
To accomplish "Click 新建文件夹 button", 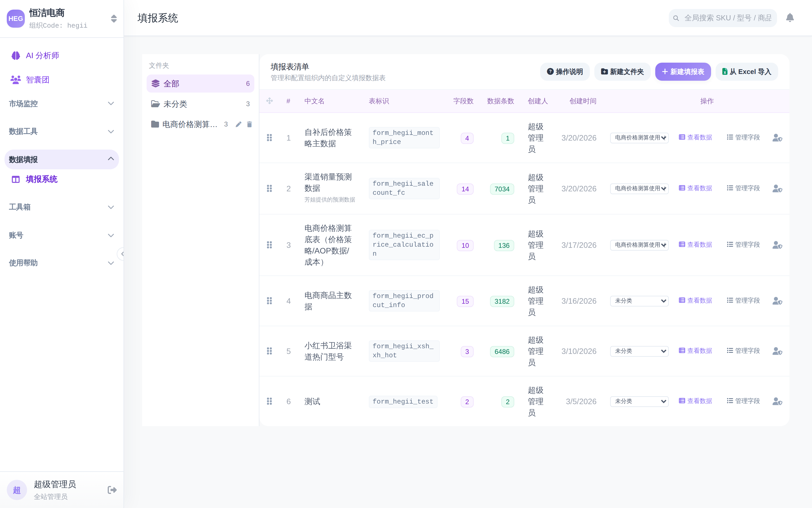I will 622,72.
